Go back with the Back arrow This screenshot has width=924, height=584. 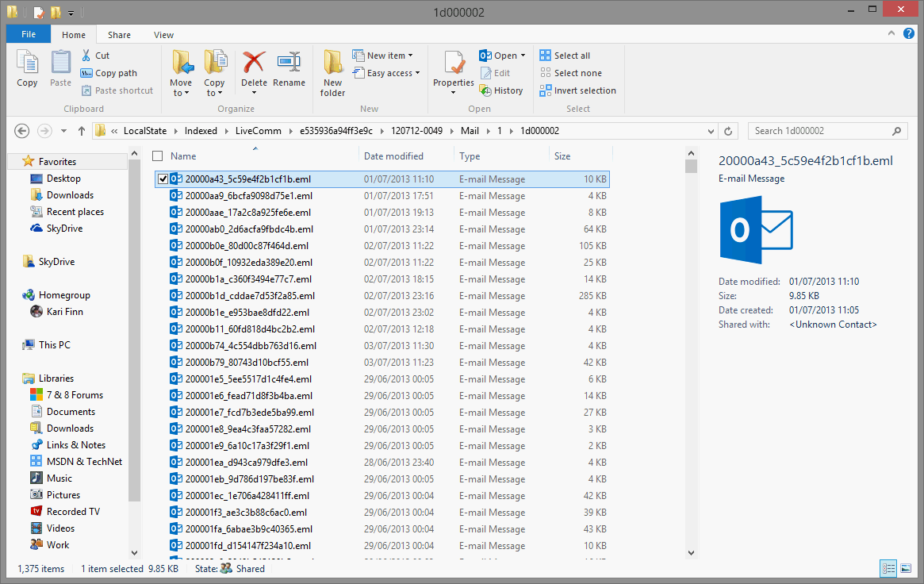pyautogui.click(x=21, y=131)
